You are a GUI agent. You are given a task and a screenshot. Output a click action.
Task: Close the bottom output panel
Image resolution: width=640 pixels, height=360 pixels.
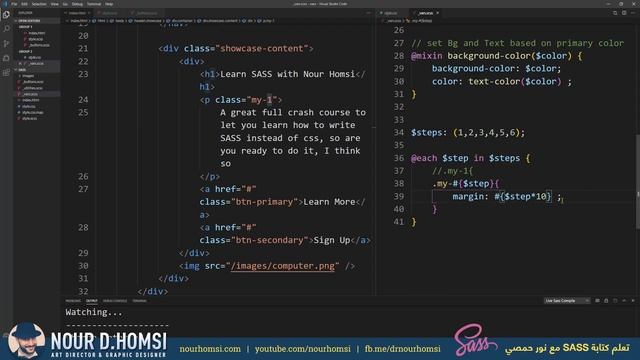(633, 301)
